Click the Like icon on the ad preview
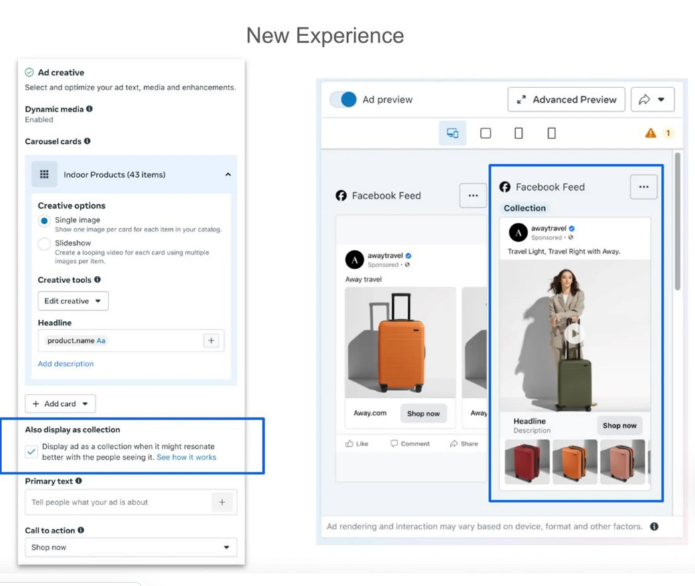Screen dimensions: 695x586 [x=350, y=443]
